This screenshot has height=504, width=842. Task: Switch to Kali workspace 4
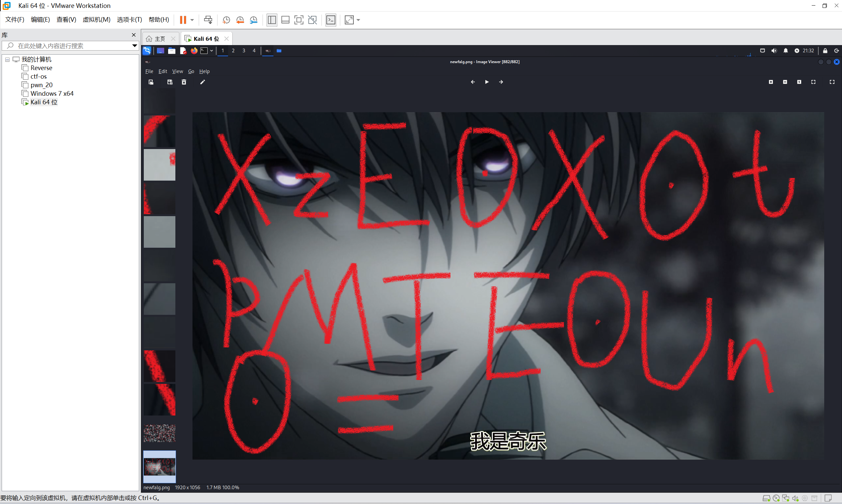tap(254, 51)
